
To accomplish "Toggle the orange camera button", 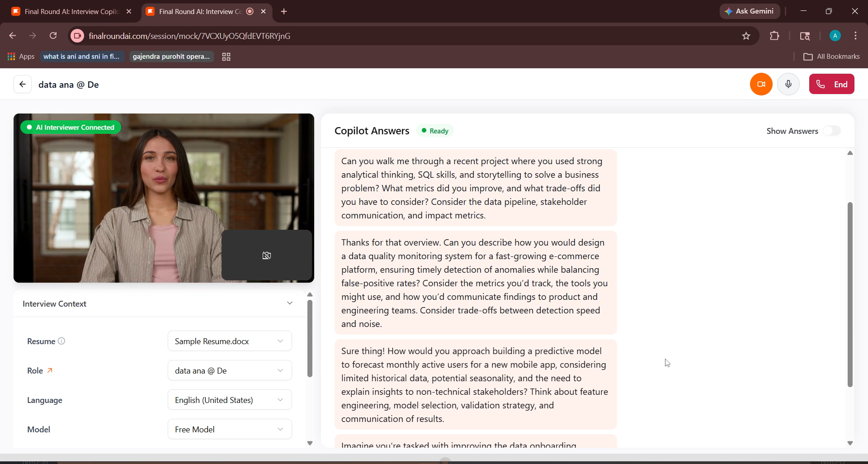I will point(761,84).
